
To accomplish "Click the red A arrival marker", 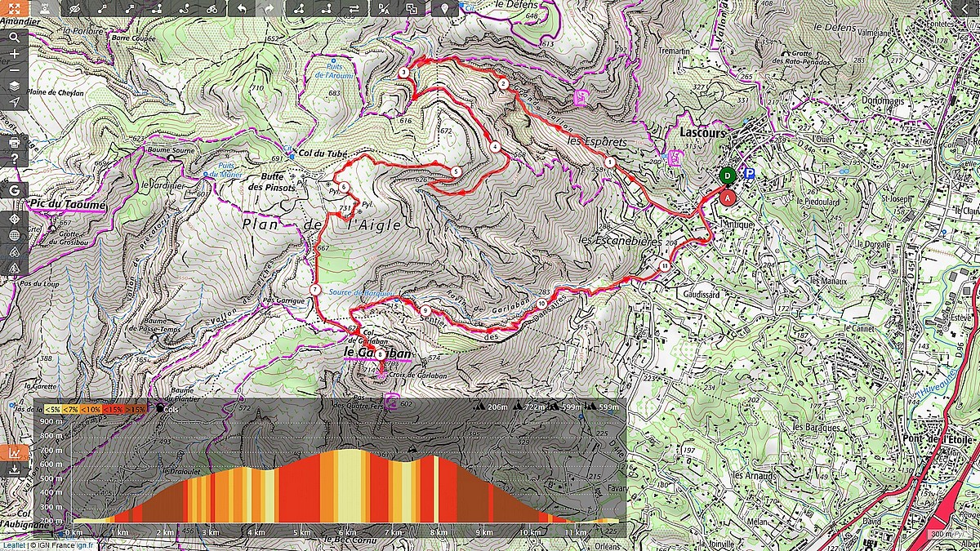I will [x=729, y=197].
